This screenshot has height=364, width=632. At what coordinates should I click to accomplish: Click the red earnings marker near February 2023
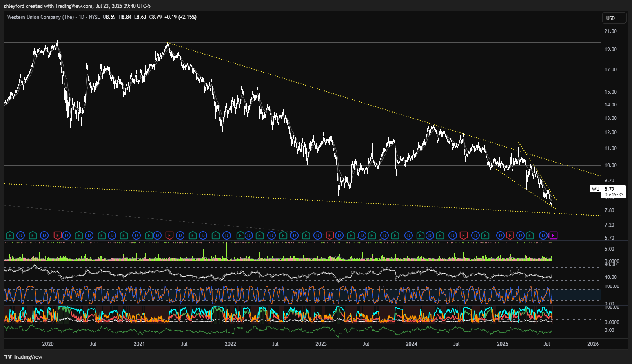(x=330, y=235)
